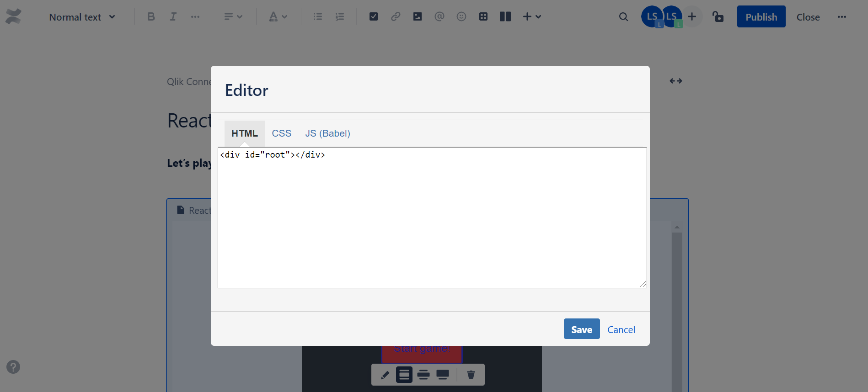Open the text alignment dropdown
The image size is (868, 392).
point(233,17)
